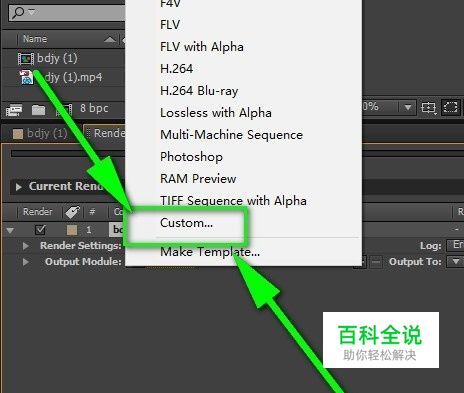Viewport: 464px width, 393px height.
Task: Select H.264 Blu-ray preset
Action: tap(199, 91)
